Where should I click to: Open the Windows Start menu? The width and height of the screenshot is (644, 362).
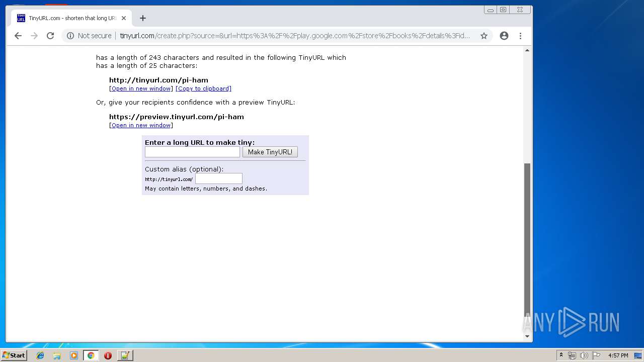14,355
